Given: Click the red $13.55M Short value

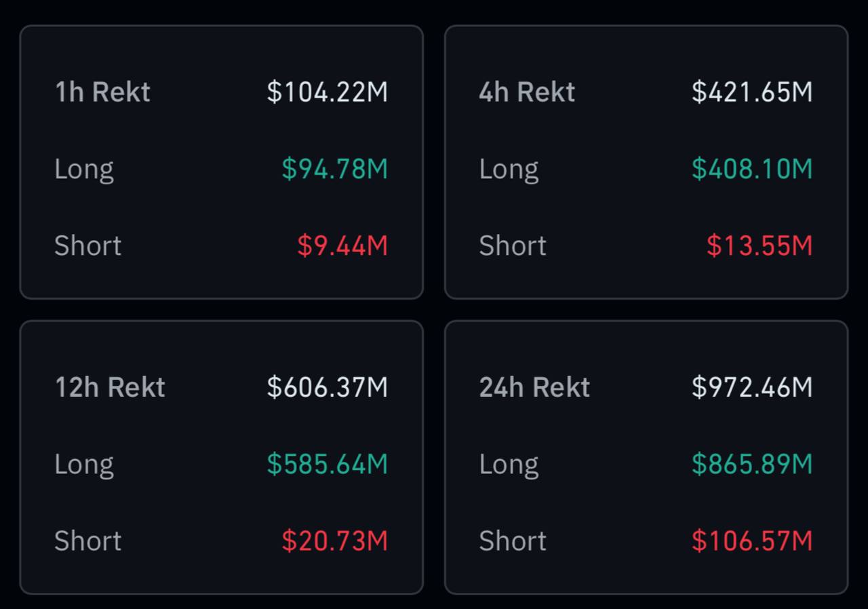Looking at the screenshot, I should 759,245.
